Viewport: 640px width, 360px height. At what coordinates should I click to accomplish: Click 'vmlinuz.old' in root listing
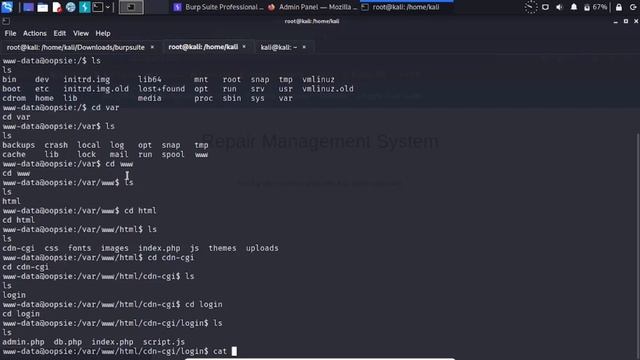point(328,89)
